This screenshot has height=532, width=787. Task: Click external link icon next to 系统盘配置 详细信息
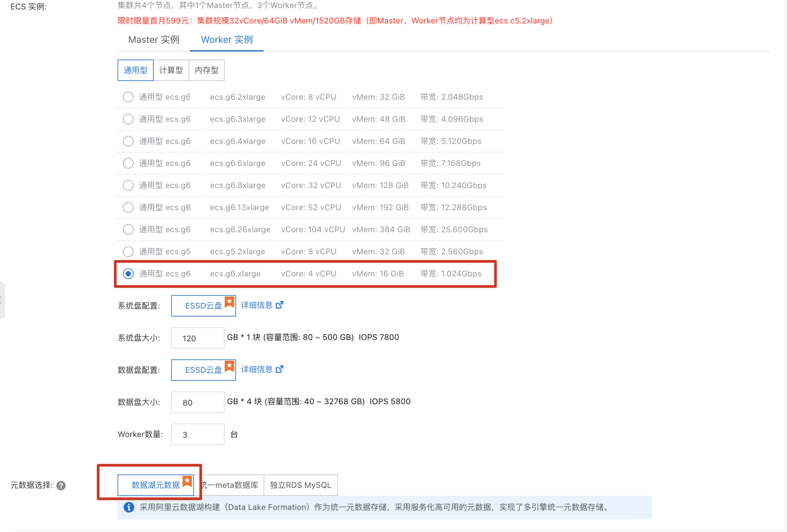click(x=279, y=305)
